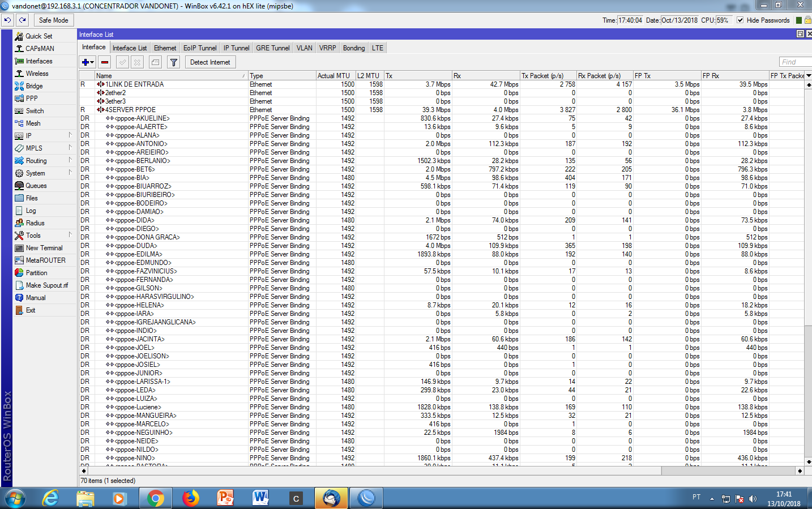Switch to the Ethernet tab
The height and width of the screenshot is (509, 812).
click(x=165, y=48)
